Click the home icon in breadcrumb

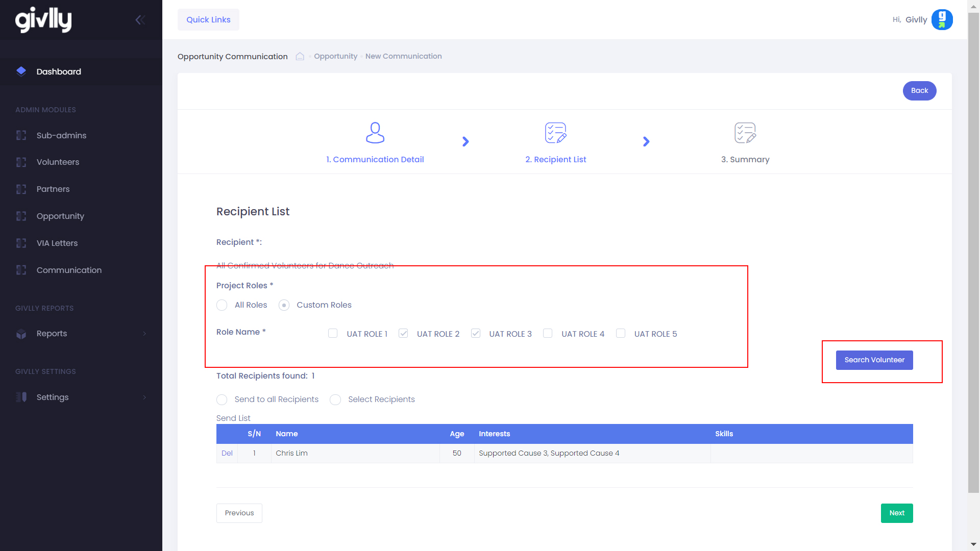click(300, 56)
